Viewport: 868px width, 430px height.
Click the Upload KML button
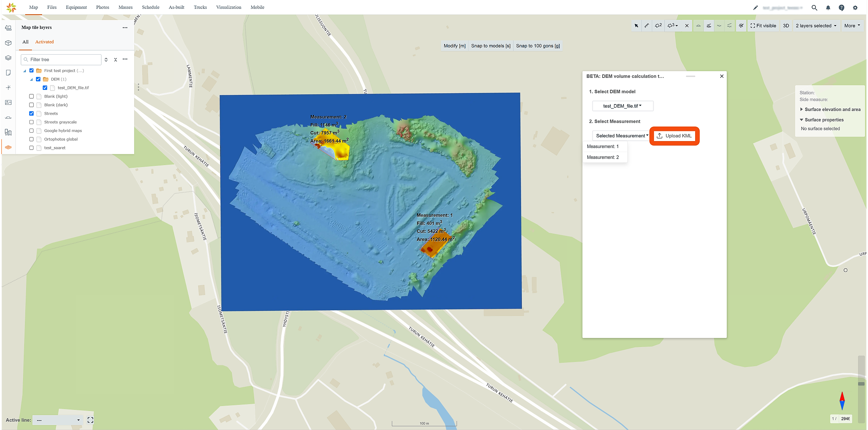click(x=674, y=136)
